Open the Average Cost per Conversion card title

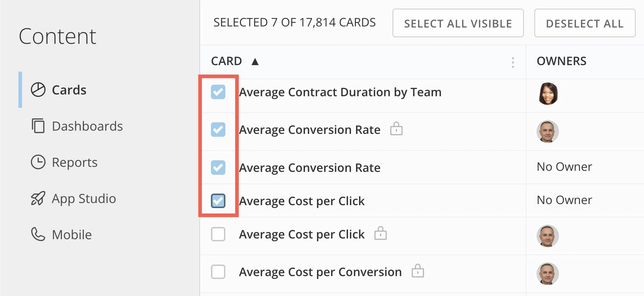[x=320, y=272]
